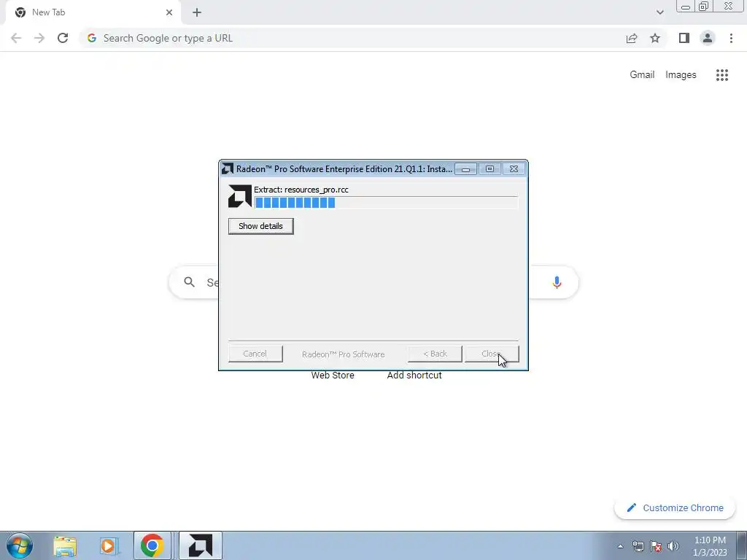This screenshot has height=560, width=747.
Task: Minimize the Radeon installer window
Action: pos(466,169)
